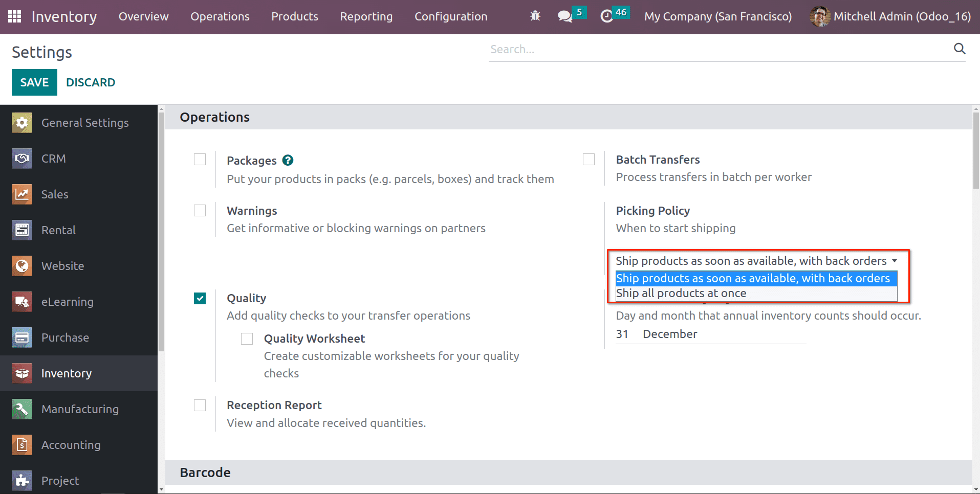980x494 pixels.
Task: Enable the Batch Transfers checkbox
Action: tap(589, 160)
